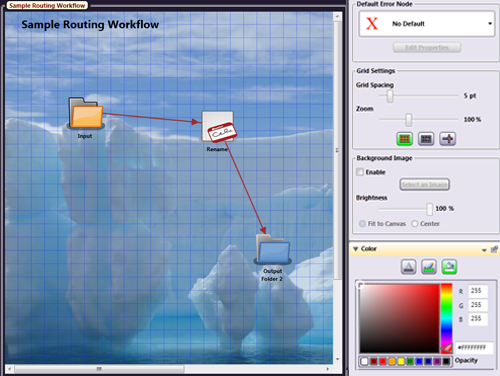This screenshot has width=500, height=376.
Task: Click the snap to grid button
Action: [x=426, y=139]
